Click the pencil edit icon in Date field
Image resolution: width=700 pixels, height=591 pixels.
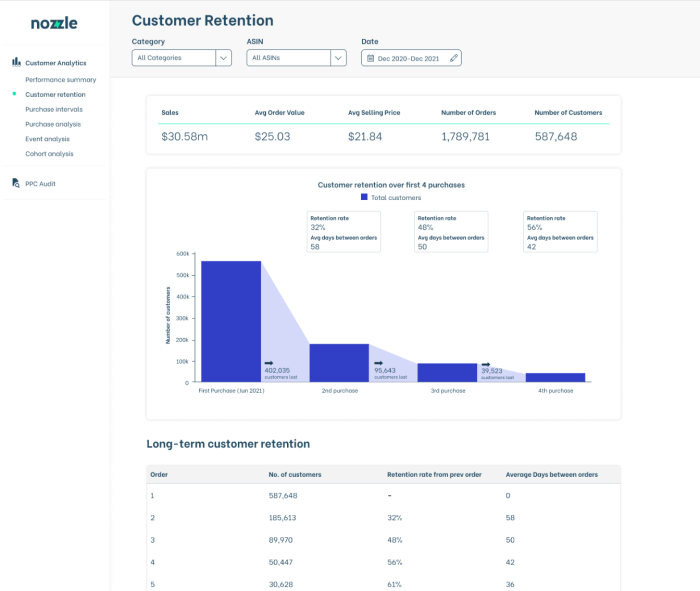tap(454, 58)
